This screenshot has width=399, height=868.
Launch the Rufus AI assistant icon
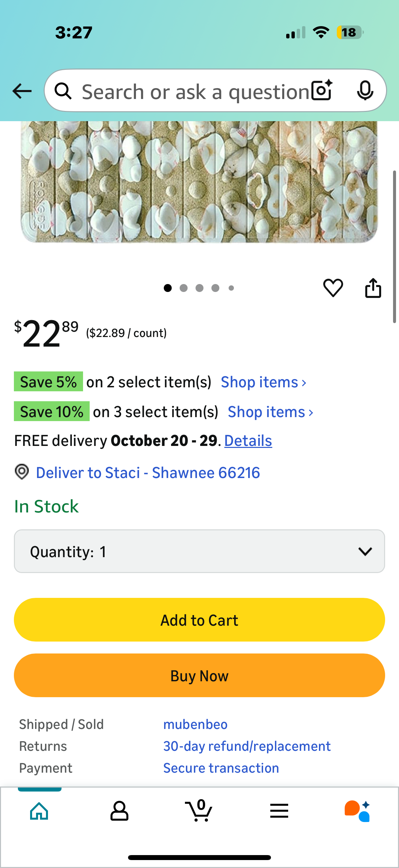point(357,811)
